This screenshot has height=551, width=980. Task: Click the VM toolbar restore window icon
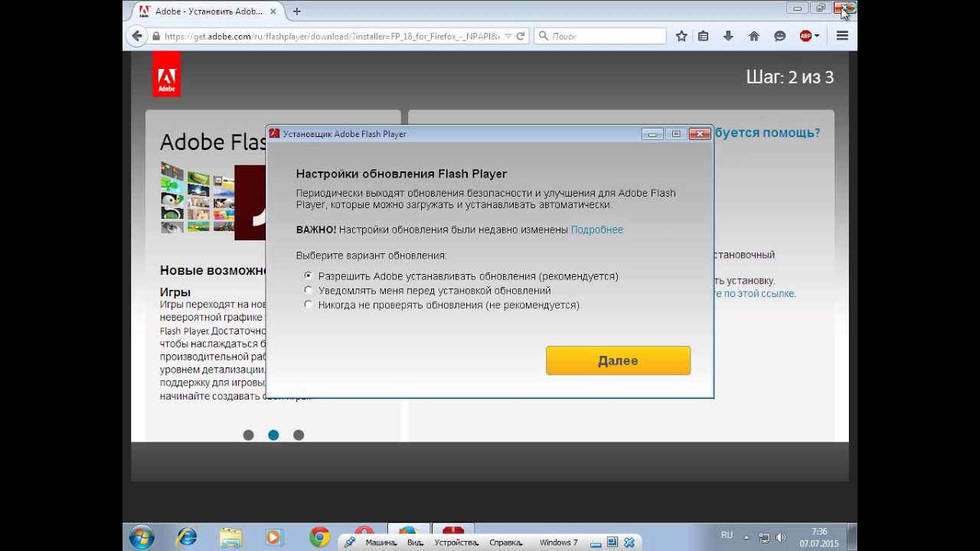coord(613,543)
